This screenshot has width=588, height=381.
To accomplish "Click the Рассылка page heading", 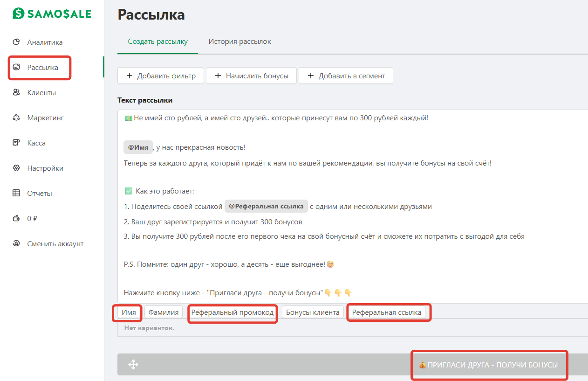I will (x=151, y=14).
